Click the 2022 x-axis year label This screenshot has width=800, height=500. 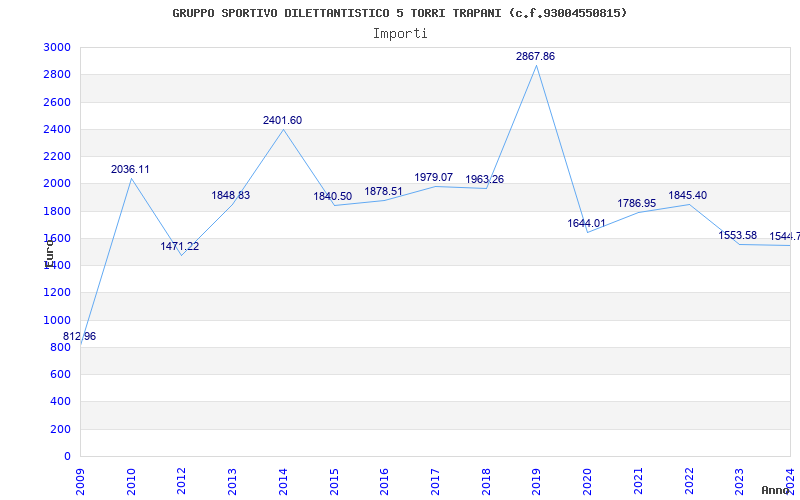tap(689, 481)
